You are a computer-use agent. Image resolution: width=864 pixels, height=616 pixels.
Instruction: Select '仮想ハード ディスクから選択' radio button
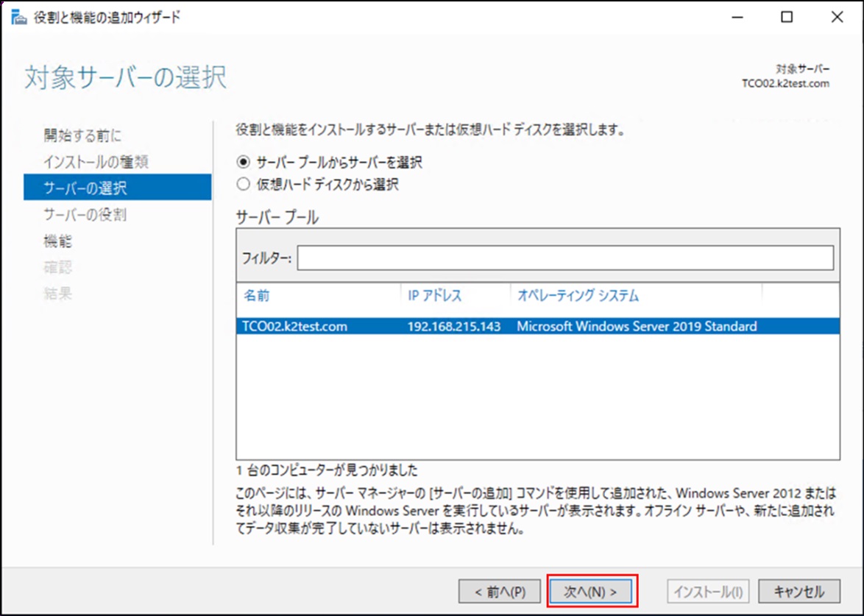pyautogui.click(x=244, y=185)
